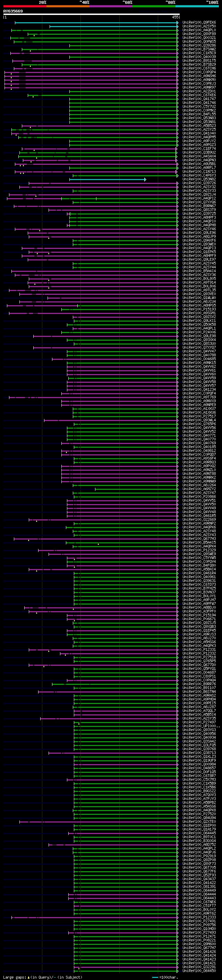This screenshot has height=980, width=222.
Task: Select entry UniRef100_O81391
Action: (x=199, y=886)
